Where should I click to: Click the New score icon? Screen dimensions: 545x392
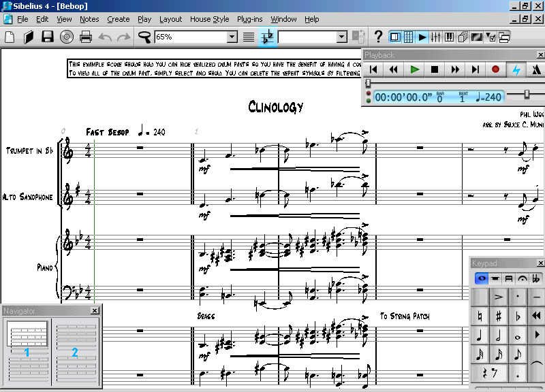[x=10, y=37]
